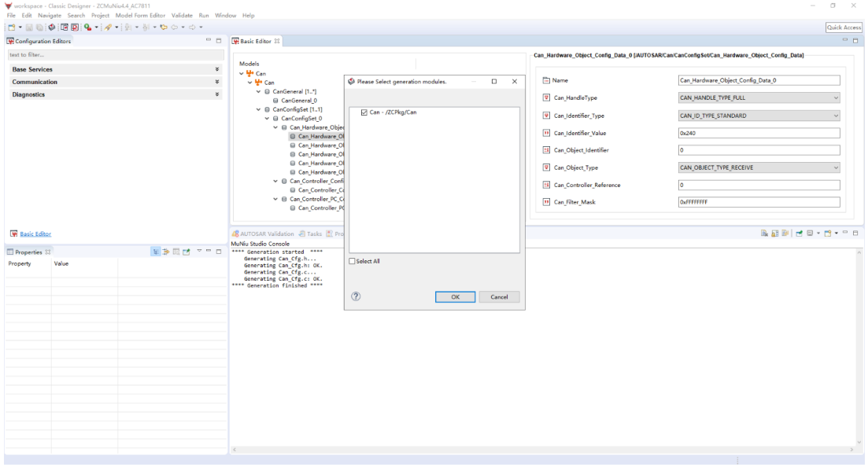This screenshot has width=868, height=467.
Task: Open the Can_HandleType dropdown
Action: [x=759, y=98]
